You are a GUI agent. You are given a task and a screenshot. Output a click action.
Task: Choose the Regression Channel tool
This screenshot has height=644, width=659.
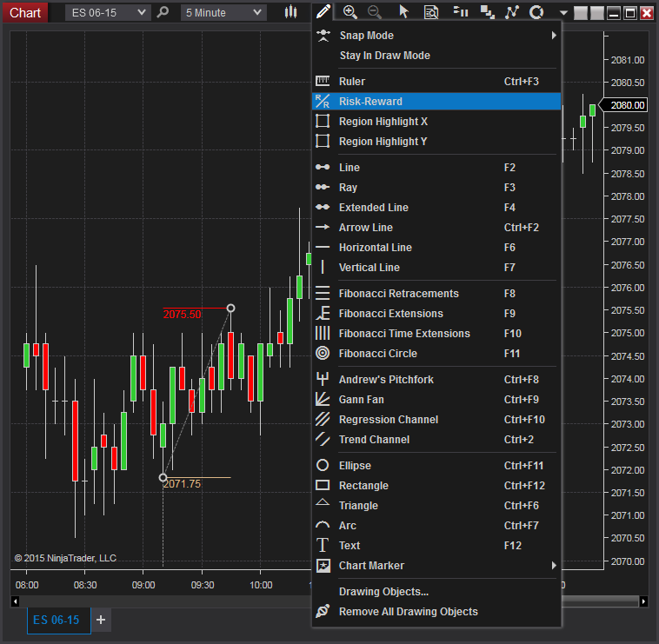click(x=436, y=419)
